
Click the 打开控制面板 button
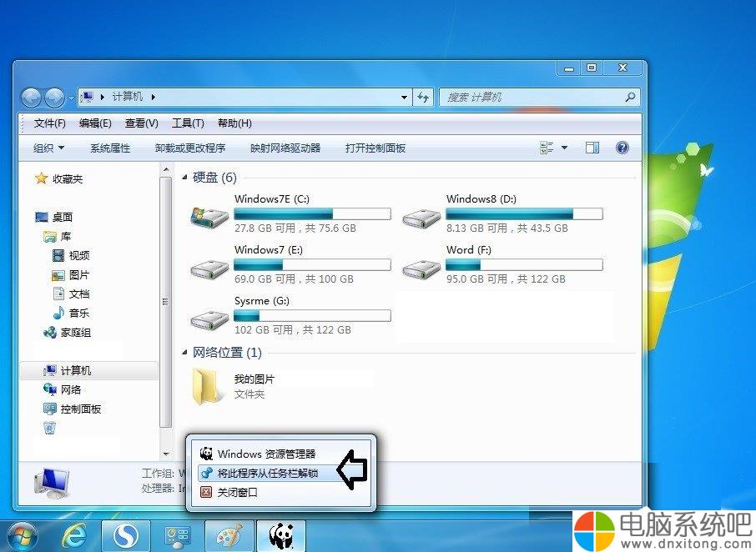tap(375, 148)
